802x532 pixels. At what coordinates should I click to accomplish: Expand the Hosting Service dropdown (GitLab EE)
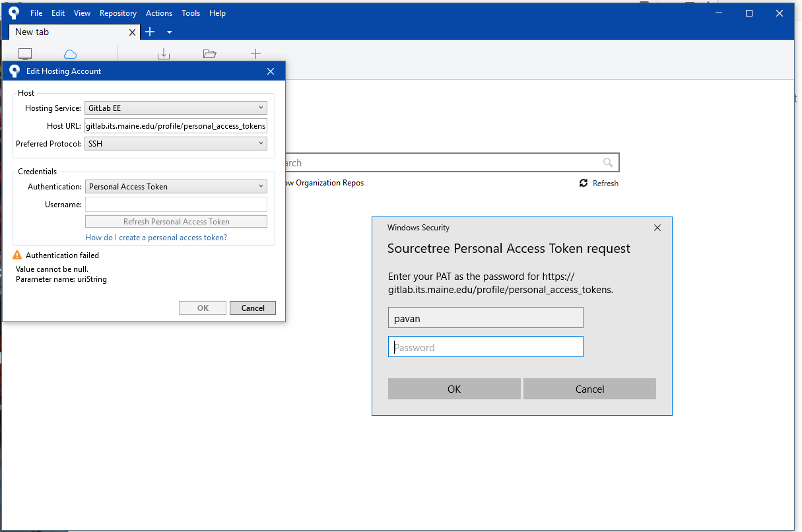pyautogui.click(x=176, y=108)
